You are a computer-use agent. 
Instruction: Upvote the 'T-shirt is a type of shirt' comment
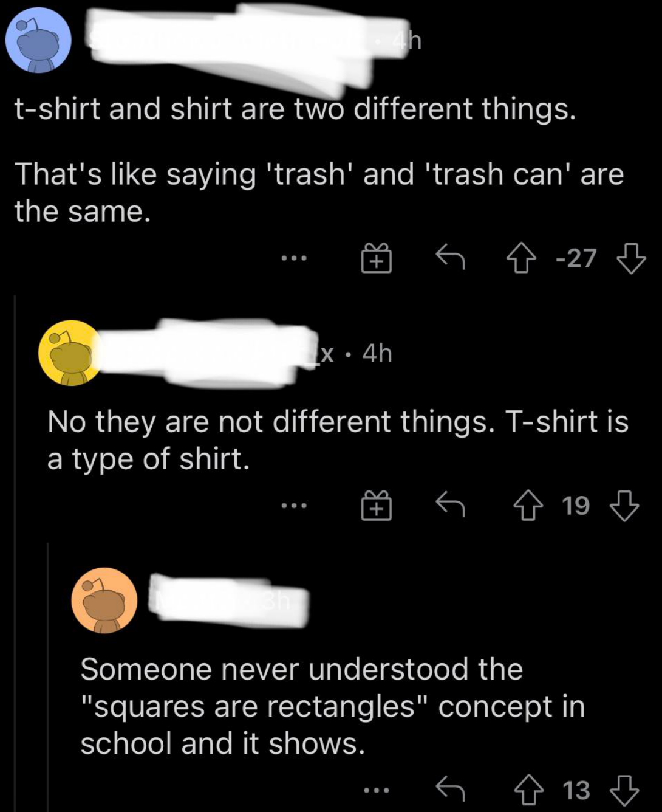[528, 506]
